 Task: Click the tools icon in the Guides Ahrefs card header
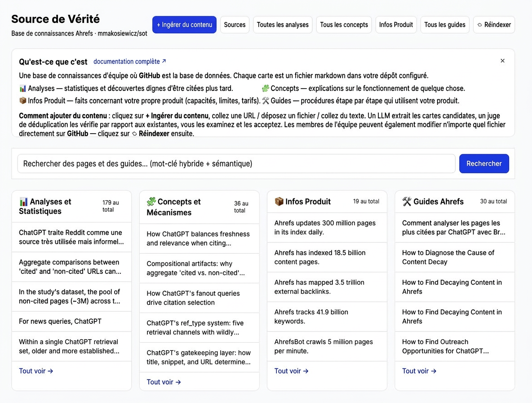[407, 201]
